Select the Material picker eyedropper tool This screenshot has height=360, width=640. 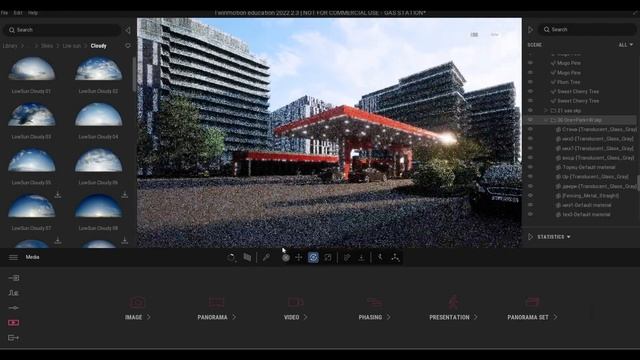tap(266, 257)
